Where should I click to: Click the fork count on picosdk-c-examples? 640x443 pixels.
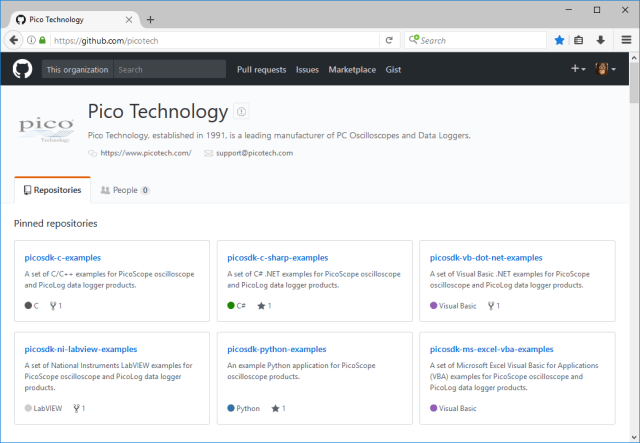(x=56, y=305)
